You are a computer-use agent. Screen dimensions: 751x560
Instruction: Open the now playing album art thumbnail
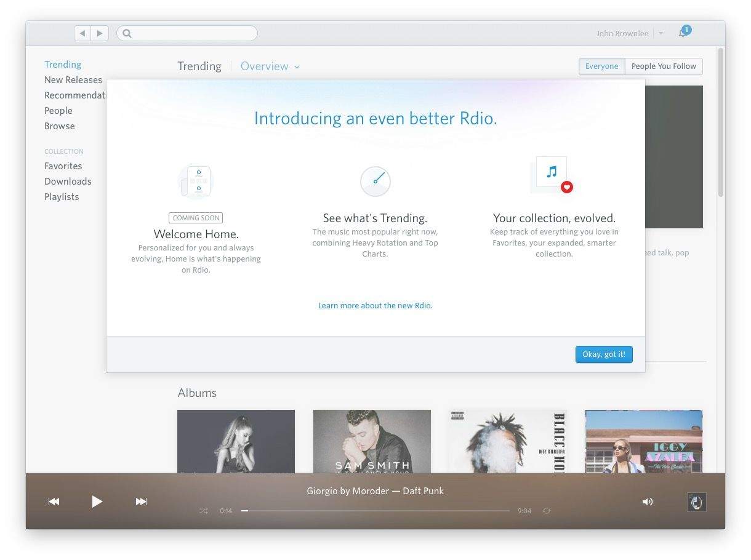tap(696, 502)
